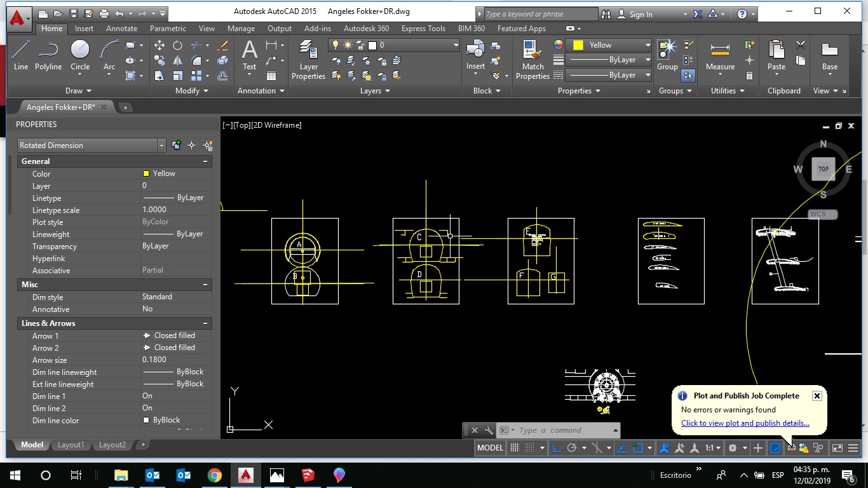Screen dimensions: 868x488
Task: Expand the Annotation panel
Action: coord(261,91)
